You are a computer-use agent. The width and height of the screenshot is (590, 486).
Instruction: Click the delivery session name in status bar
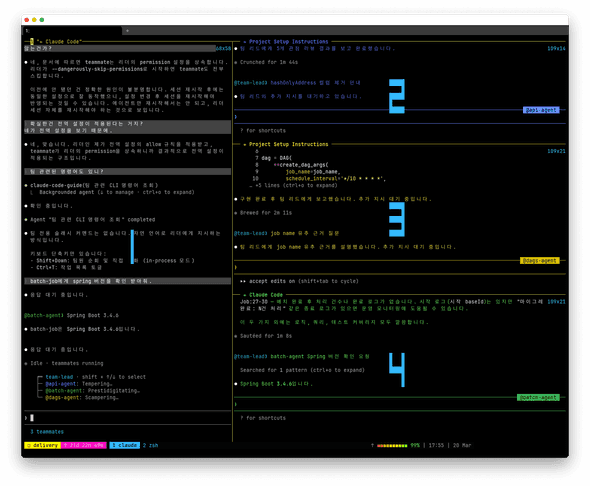pos(42,445)
